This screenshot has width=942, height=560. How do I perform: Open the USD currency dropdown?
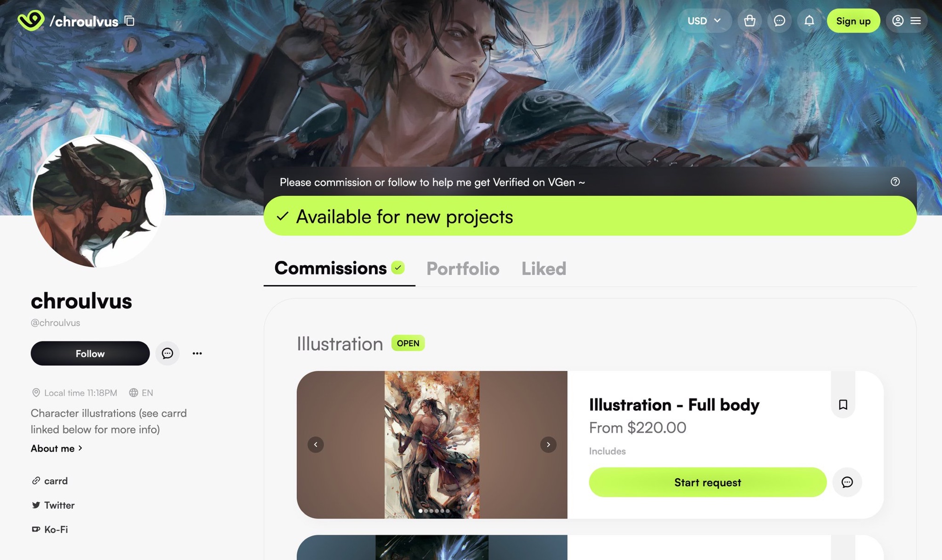704,21
